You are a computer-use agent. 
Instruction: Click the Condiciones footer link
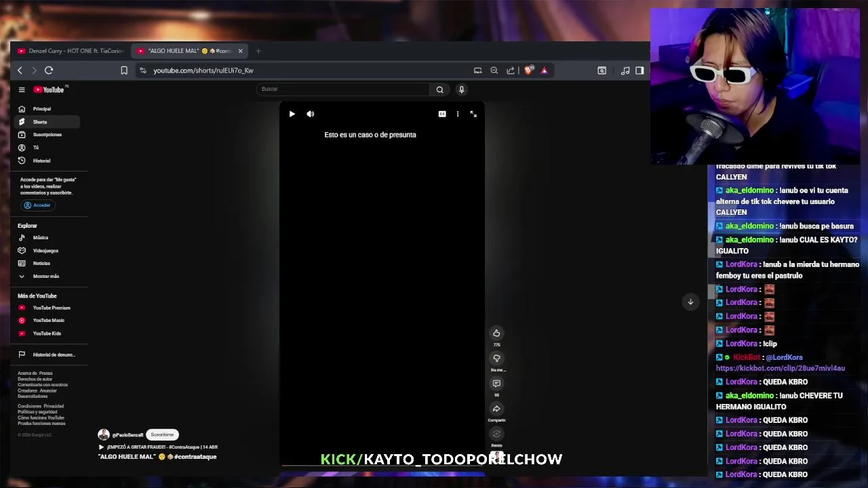(x=30, y=406)
